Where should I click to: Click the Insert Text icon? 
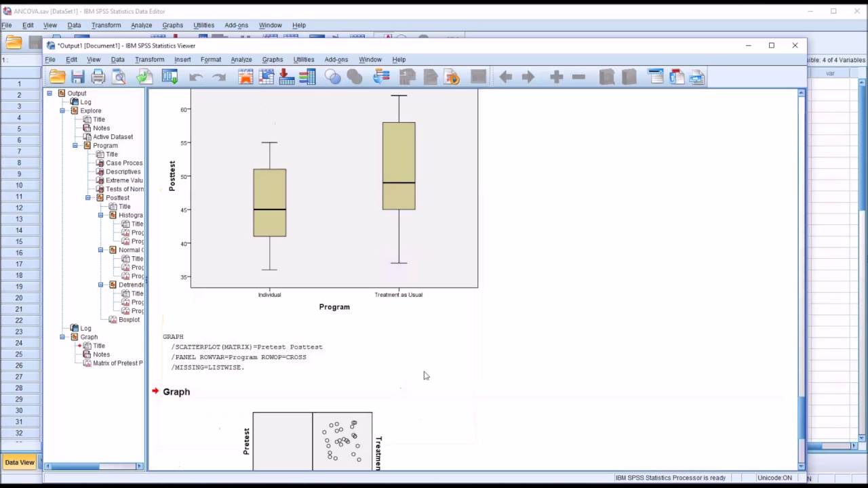[x=697, y=77]
